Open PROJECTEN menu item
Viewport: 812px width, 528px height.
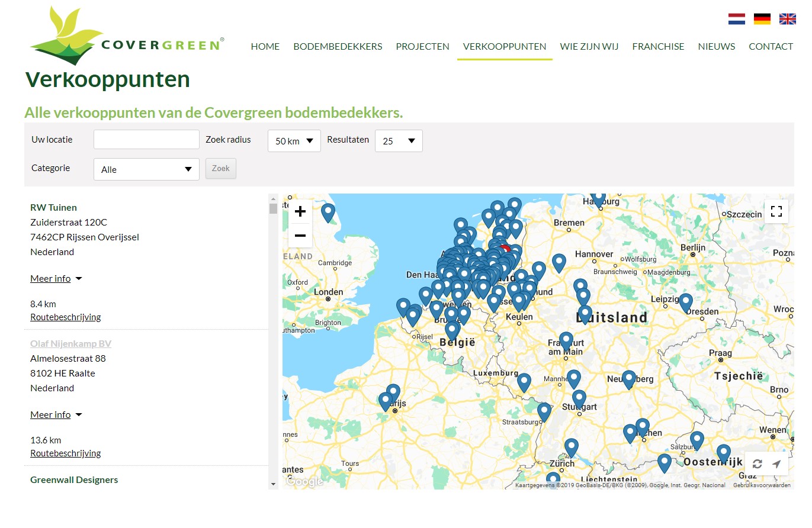422,46
